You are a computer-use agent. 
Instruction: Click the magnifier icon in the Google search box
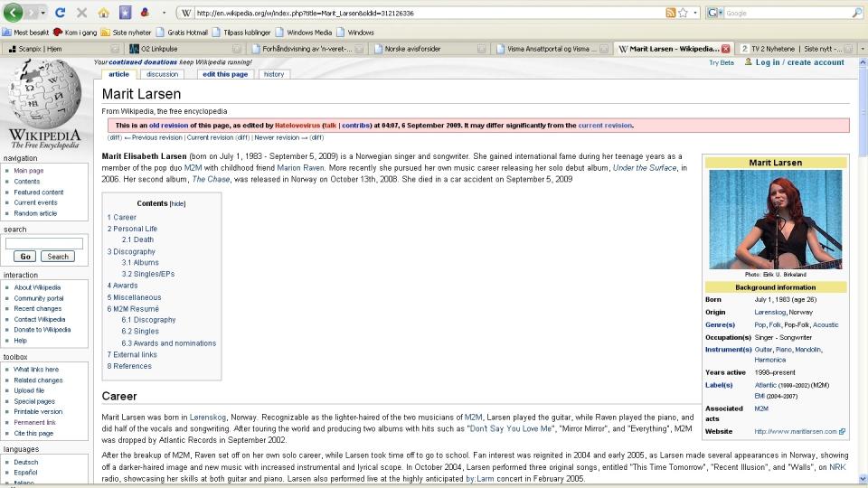[856, 13]
